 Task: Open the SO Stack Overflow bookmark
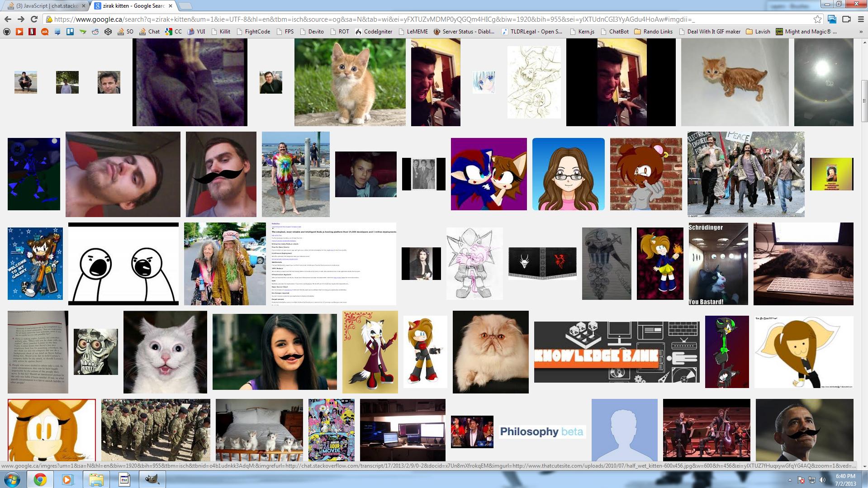tap(125, 32)
